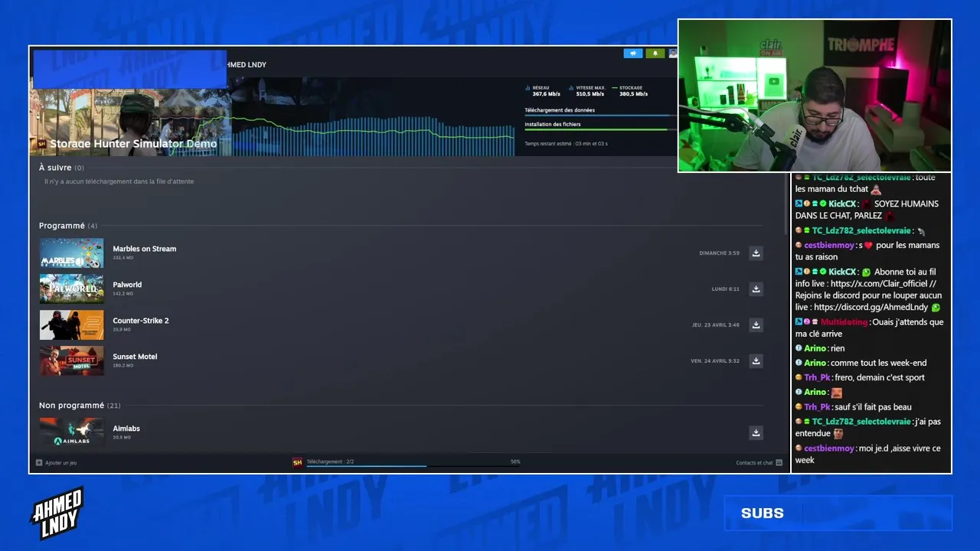Image resolution: width=980 pixels, height=551 pixels.
Task: Click the Stockage green line legend
Action: (x=615, y=88)
